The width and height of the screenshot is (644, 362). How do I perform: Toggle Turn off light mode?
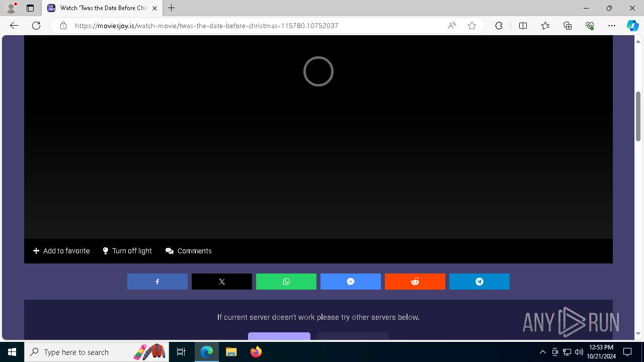[x=127, y=251]
